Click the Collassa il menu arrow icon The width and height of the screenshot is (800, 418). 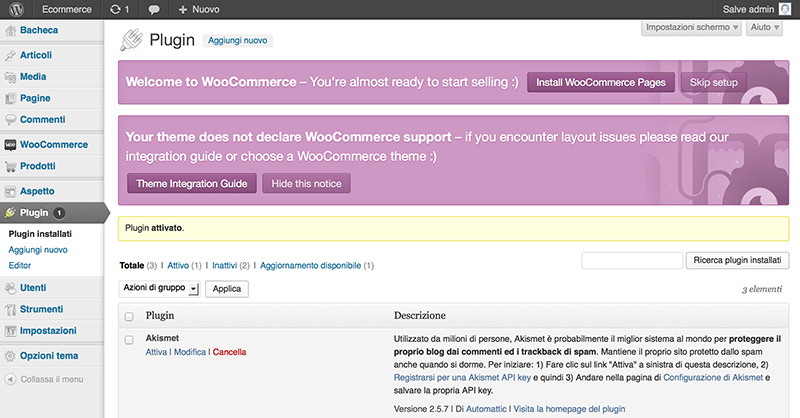pyautogui.click(x=10, y=379)
